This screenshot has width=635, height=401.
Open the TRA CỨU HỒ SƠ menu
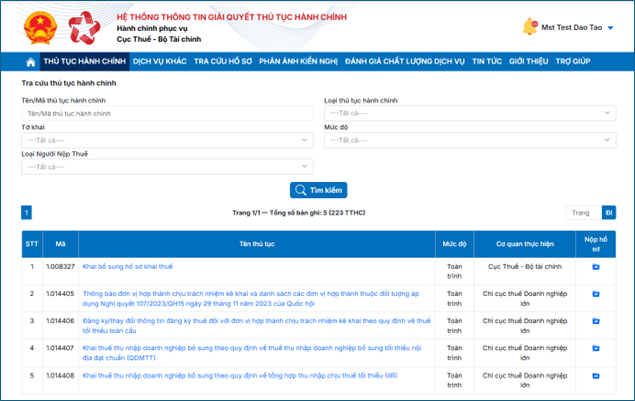(222, 62)
